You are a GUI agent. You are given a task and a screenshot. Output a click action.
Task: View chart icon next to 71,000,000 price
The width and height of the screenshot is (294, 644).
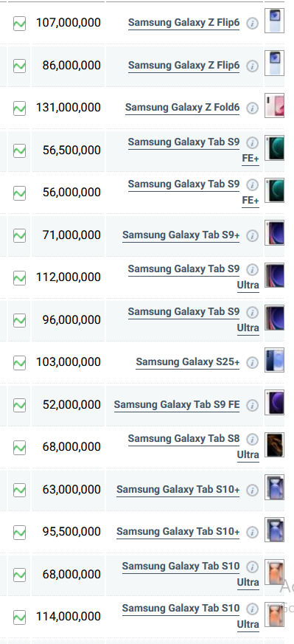(x=19, y=236)
